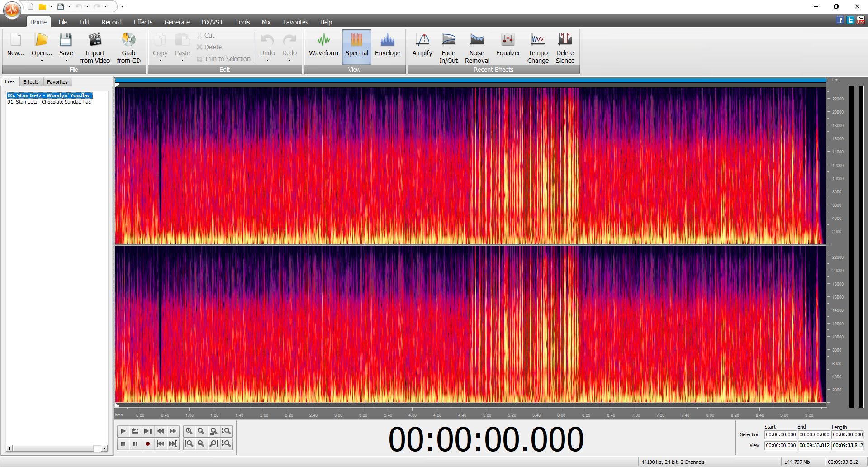The image size is (868, 467).
Task: Toggle the Spectral view mode
Action: (x=356, y=47)
